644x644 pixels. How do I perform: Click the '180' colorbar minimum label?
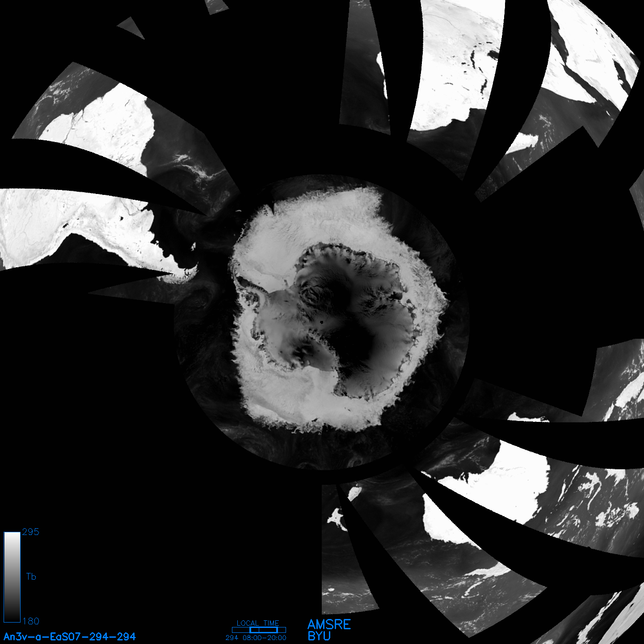tap(30, 621)
